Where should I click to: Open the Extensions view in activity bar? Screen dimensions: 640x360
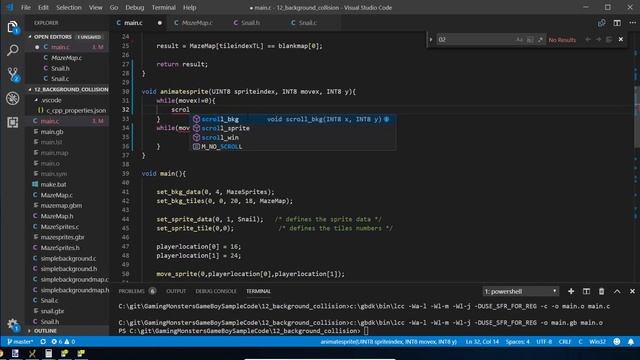tap(13, 122)
